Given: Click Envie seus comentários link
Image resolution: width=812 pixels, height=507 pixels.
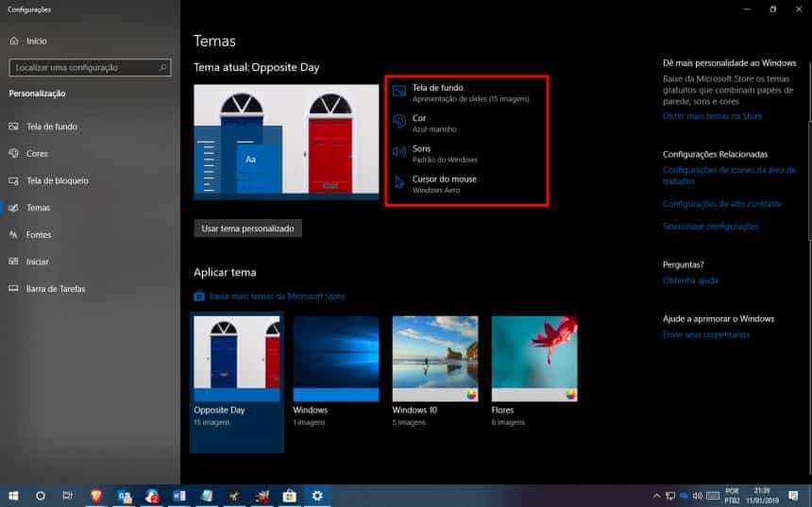Looking at the screenshot, I should 706,334.
